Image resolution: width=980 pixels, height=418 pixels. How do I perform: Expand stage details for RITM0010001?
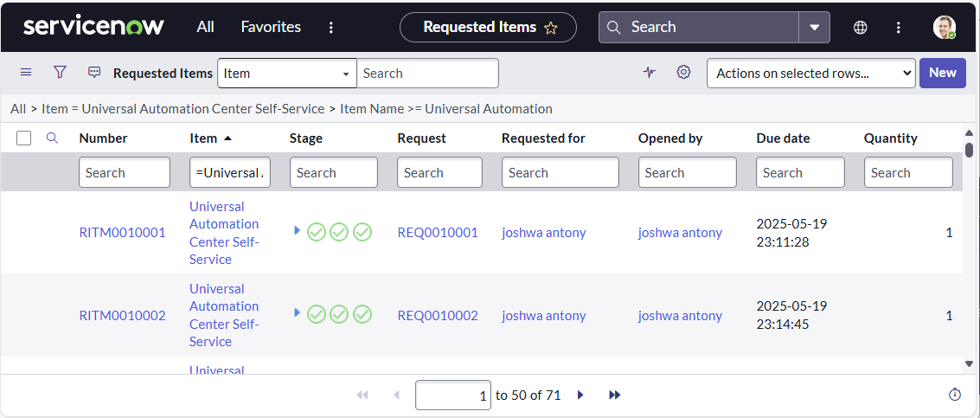pos(298,231)
